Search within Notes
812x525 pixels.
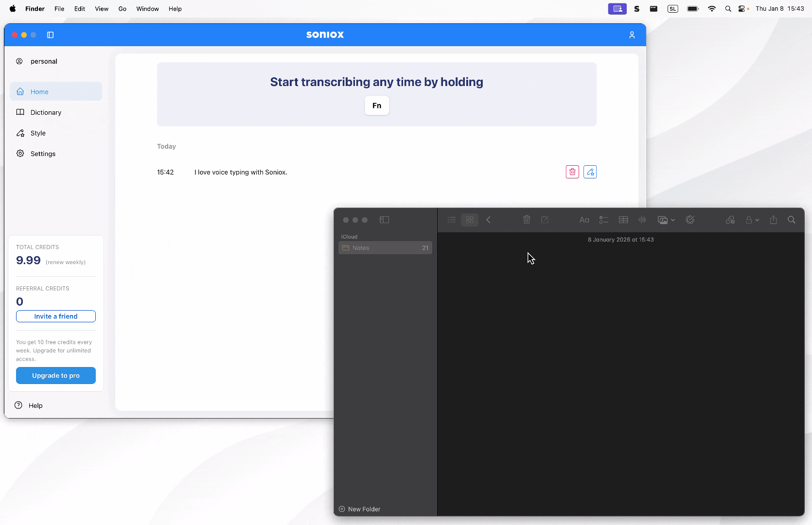pyautogui.click(x=792, y=220)
